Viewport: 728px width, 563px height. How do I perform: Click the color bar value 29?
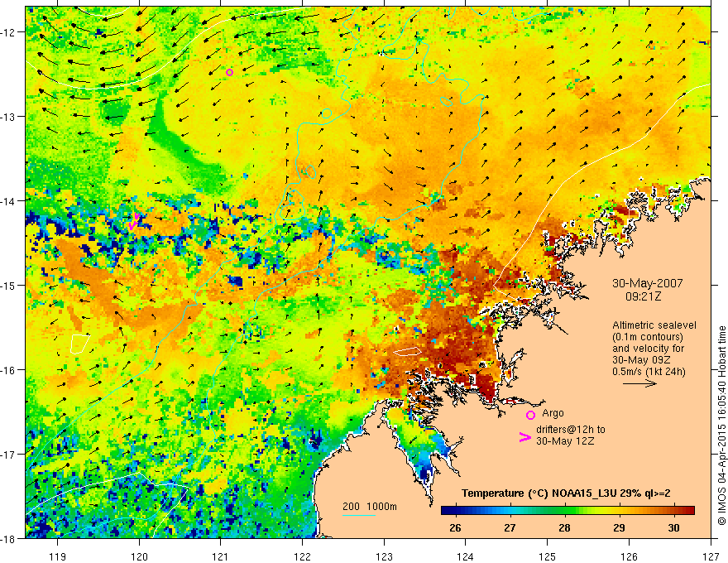click(619, 527)
